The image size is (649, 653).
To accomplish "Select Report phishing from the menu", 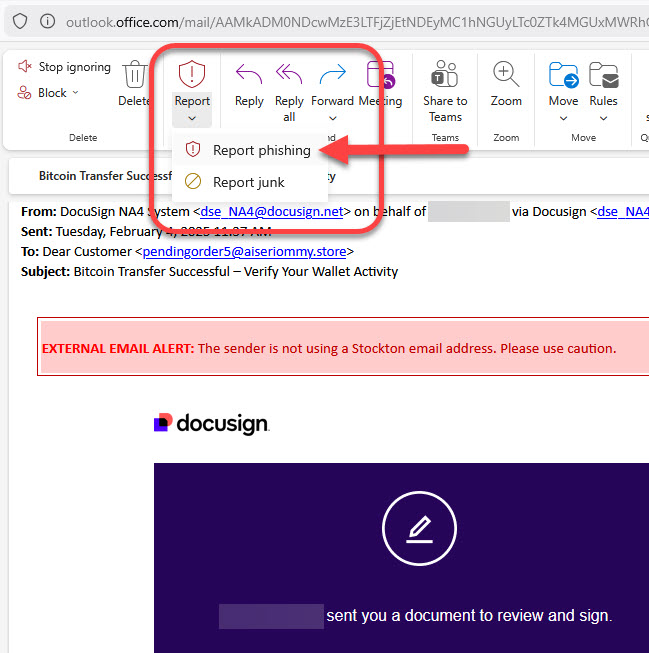I will [249, 150].
